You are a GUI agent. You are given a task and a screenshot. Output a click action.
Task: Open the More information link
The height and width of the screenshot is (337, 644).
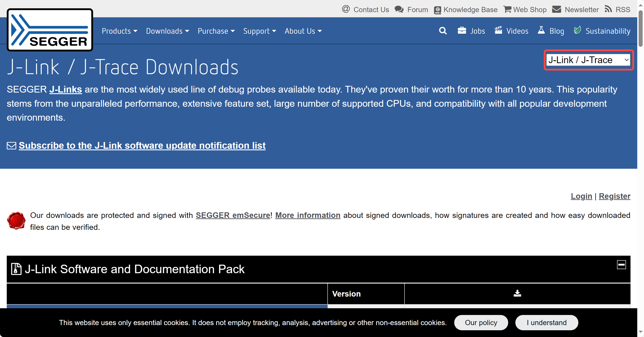click(x=308, y=215)
